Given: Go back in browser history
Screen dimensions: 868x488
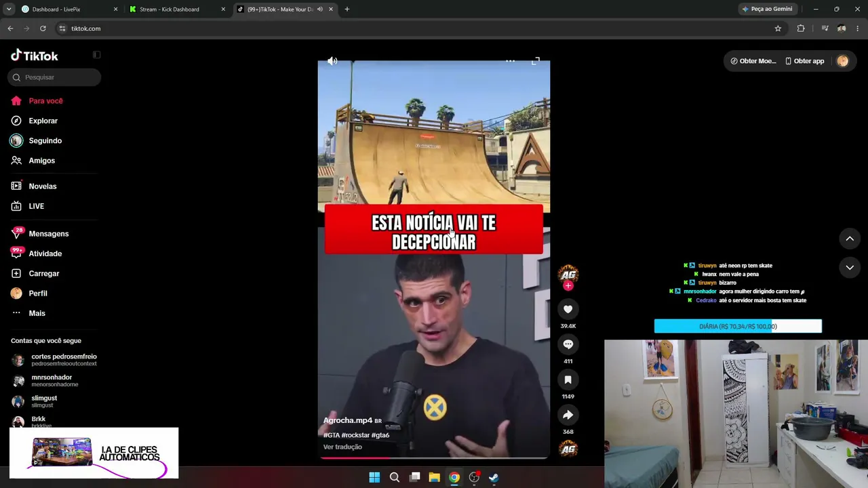Looking at the screenshot, I should 10,28.
